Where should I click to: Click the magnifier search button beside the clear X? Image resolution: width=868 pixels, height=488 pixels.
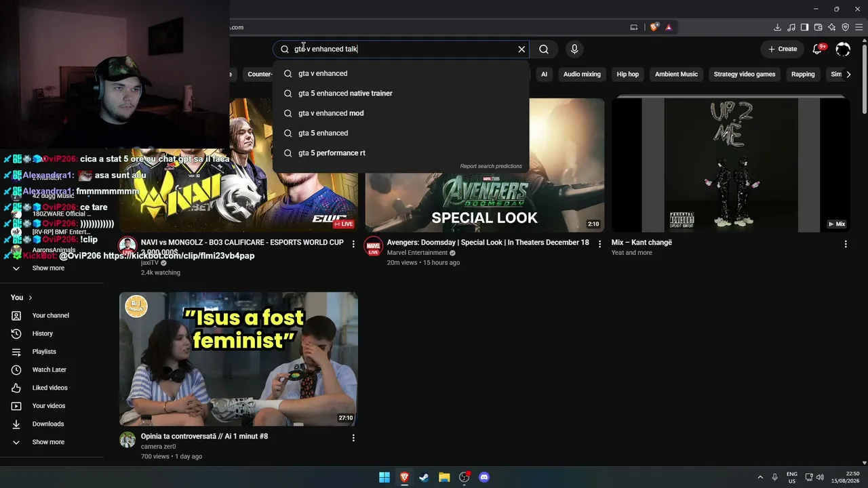(544, 49)
